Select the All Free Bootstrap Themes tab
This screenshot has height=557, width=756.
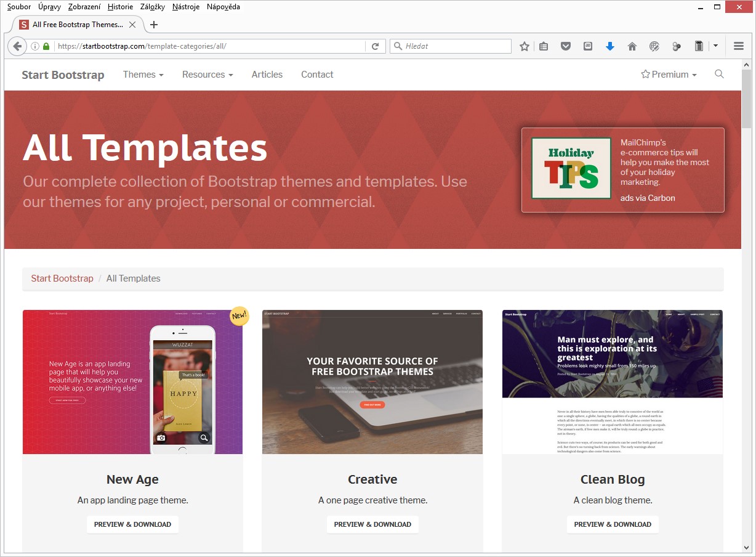(x=78, y=25)
